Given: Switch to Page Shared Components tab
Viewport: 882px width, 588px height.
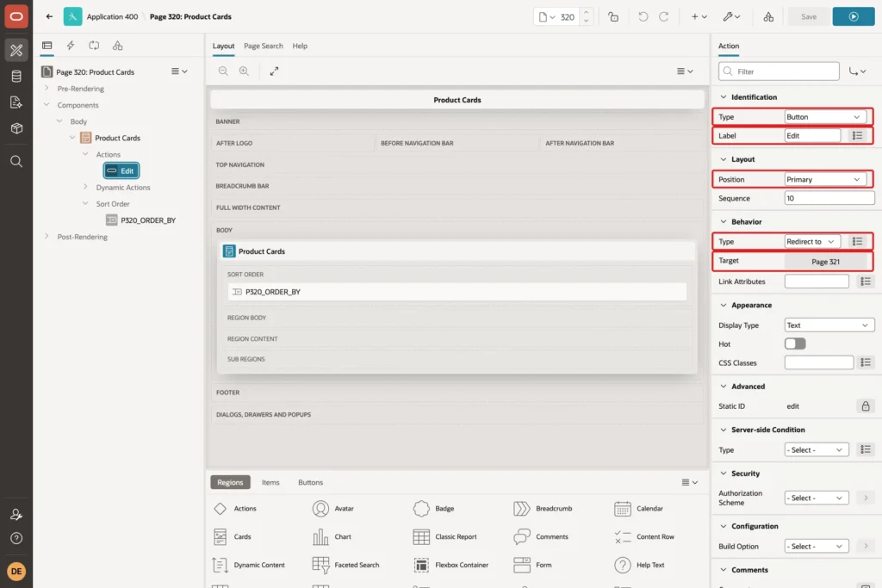Looking at the screenshot, I should (117, 46).
